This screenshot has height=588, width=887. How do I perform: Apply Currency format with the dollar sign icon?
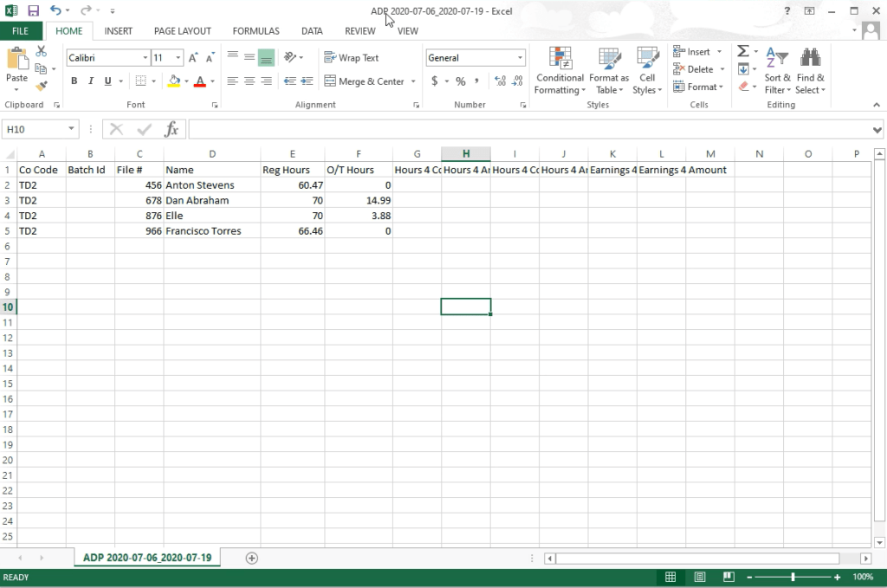[x=434, y=81]
